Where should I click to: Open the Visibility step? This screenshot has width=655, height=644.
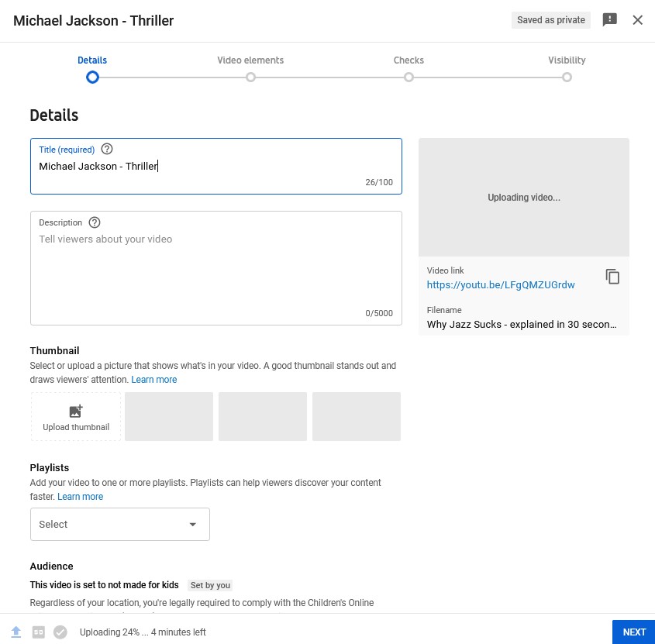tap(567, 60)
